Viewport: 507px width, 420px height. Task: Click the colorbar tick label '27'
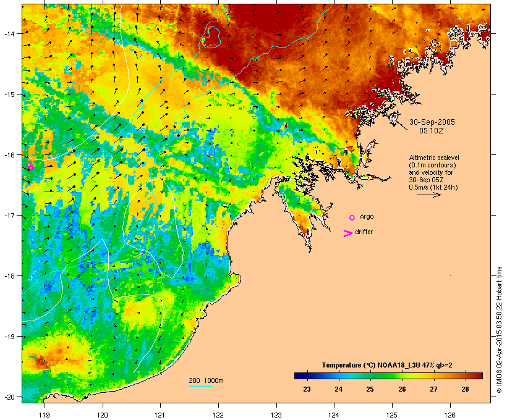433,389
